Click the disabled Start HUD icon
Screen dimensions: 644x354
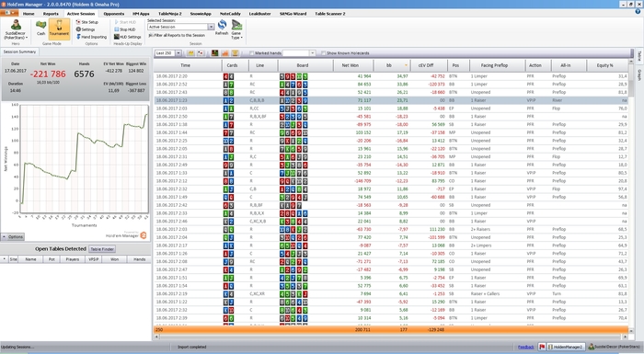[117, 22]
